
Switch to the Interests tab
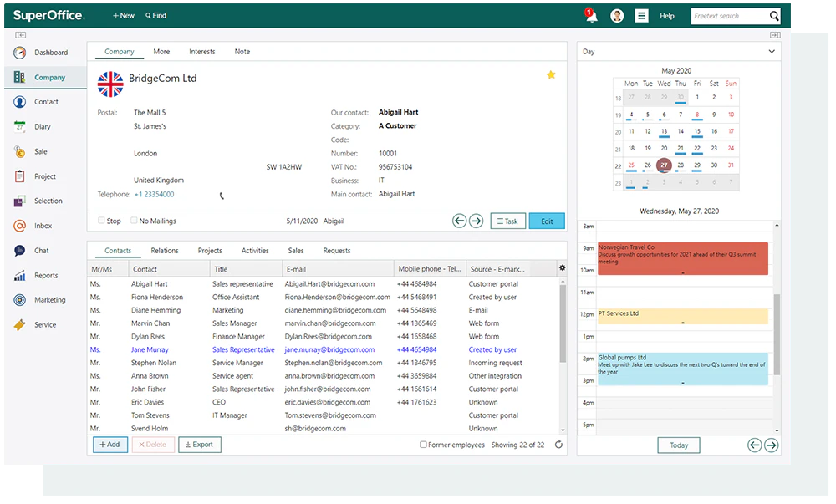[202, 52]
